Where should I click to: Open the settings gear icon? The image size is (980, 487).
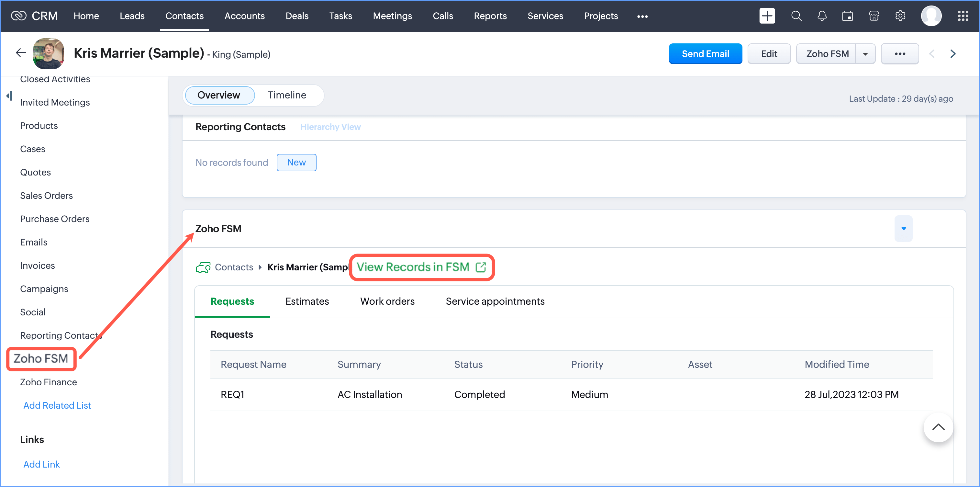900,16
